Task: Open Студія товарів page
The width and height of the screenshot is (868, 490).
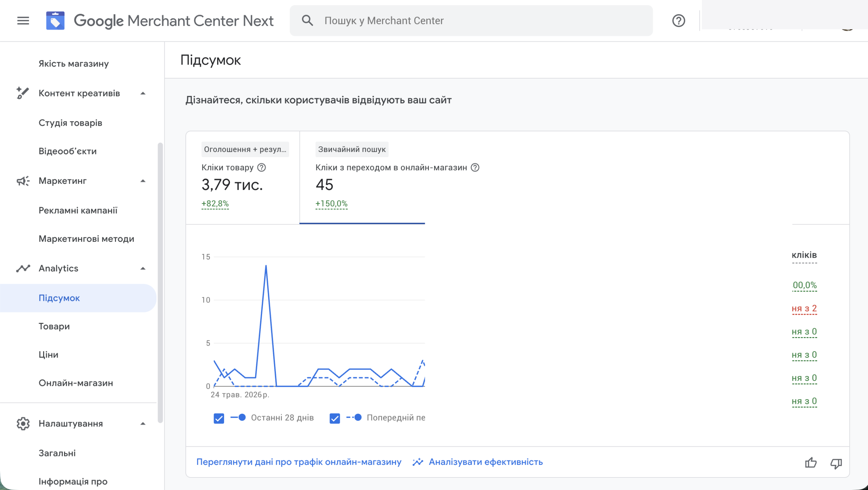Action: [x=71, y=123]
